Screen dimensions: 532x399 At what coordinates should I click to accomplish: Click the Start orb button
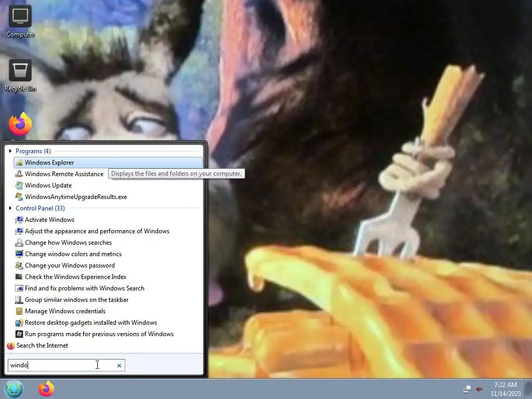pos(14,389)
